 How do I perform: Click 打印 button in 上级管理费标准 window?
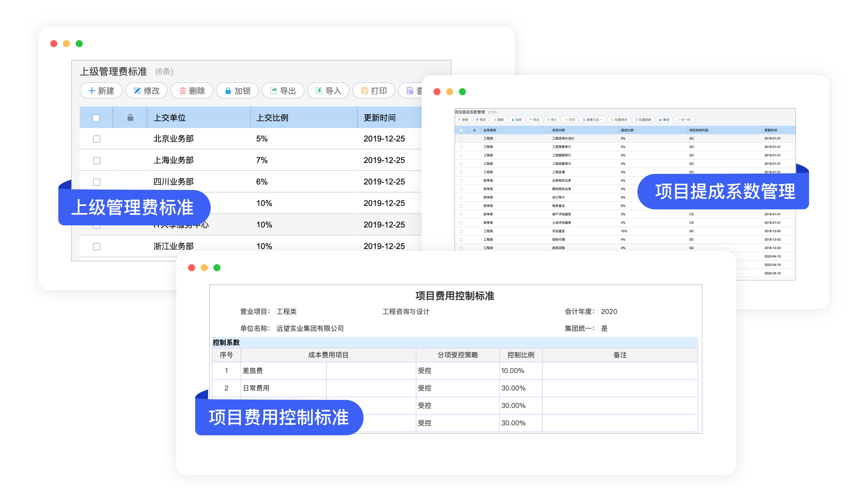tap(374, 91)
